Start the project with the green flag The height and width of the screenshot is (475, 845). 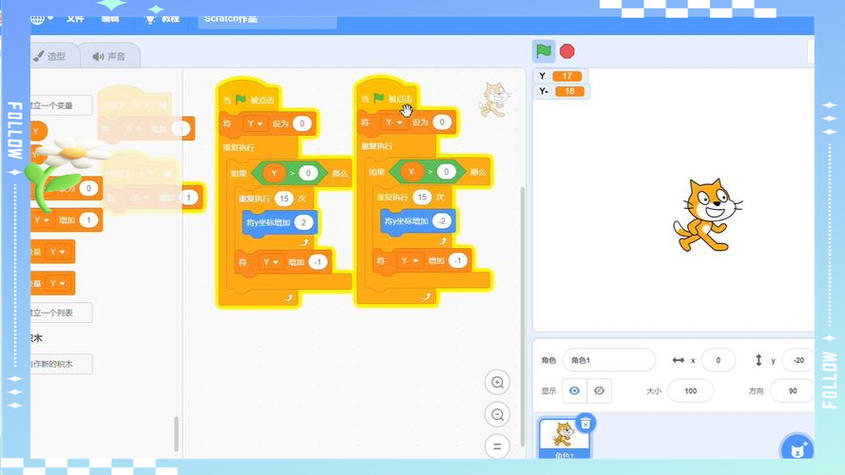point(543,51)
